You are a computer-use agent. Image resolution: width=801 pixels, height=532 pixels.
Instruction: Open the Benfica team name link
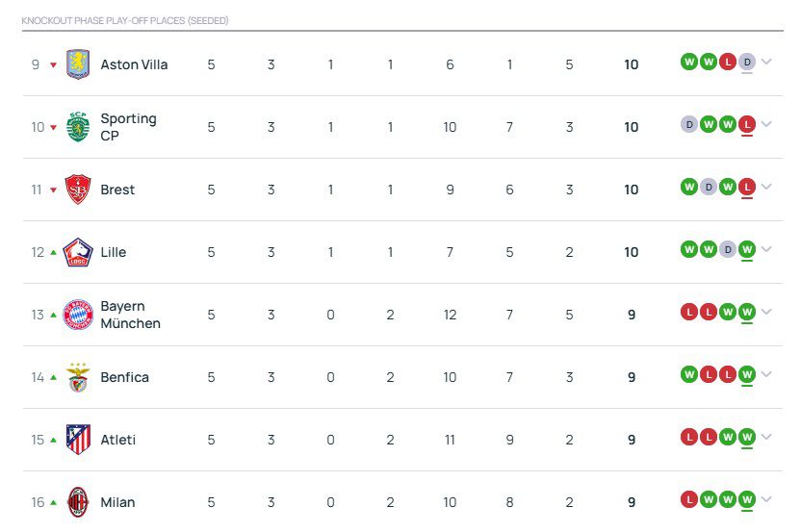[x=124, y=377]
